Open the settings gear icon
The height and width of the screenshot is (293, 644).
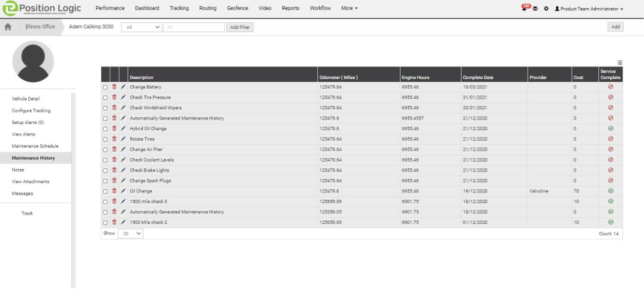click(546, 9)
